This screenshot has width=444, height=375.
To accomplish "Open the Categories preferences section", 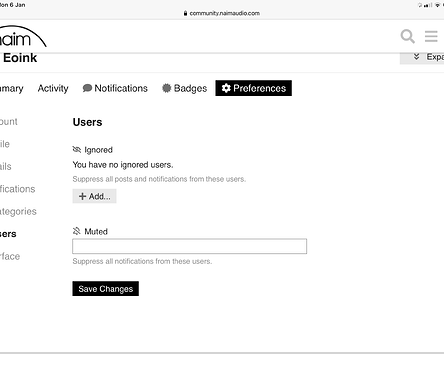I will (18, 211).
